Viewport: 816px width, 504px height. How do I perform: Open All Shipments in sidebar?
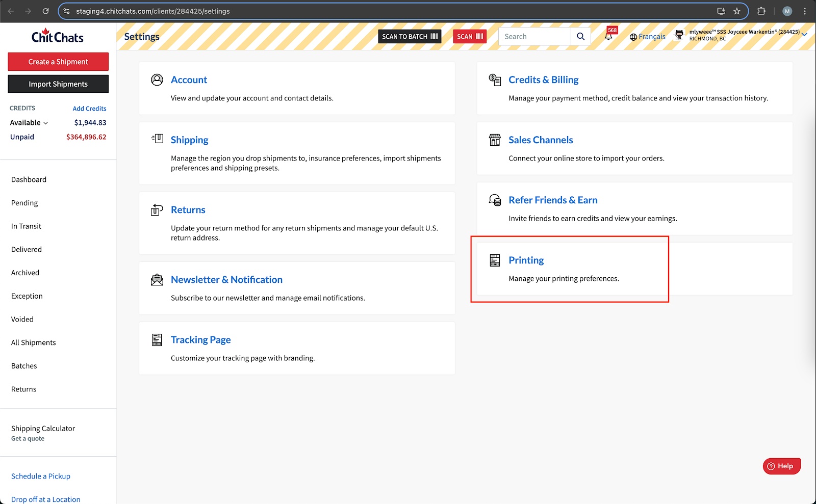34,342
